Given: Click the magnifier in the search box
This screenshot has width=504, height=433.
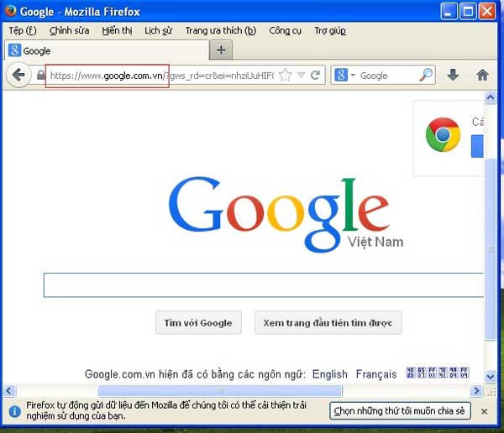Looking at the screenshot, I should tap(426, 75).
